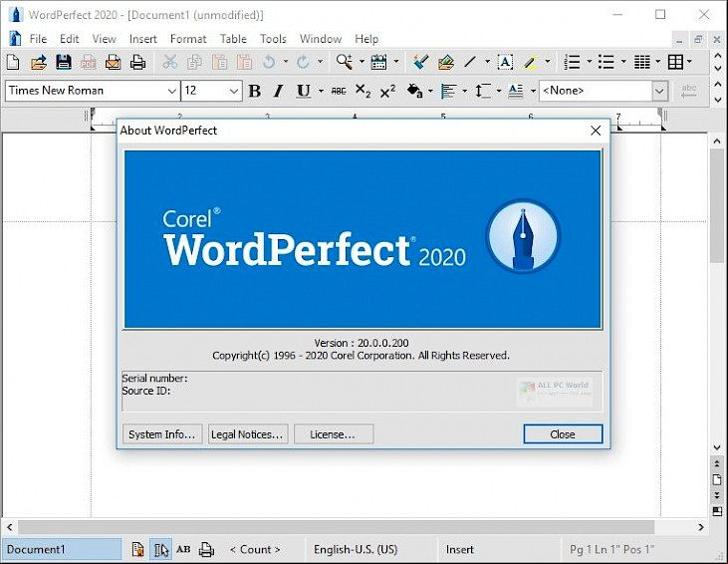Click the Text Box icon with letter A

point(505,62)
